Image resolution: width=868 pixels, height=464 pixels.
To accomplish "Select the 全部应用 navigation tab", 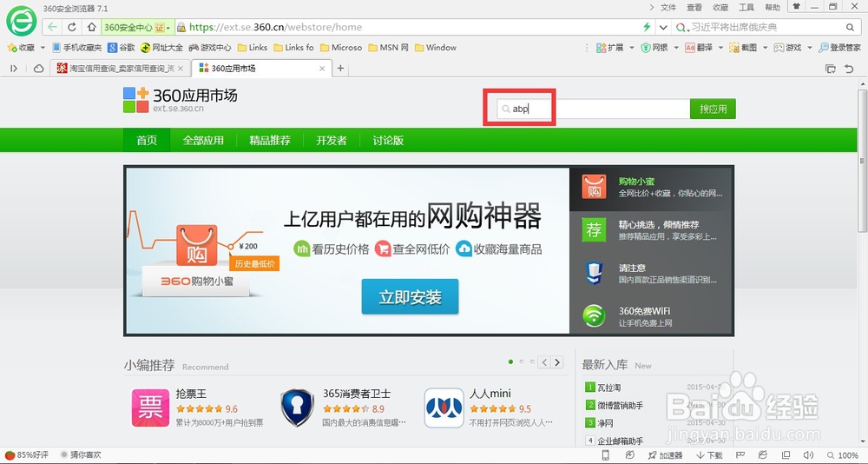I will (x=203, y=140).
